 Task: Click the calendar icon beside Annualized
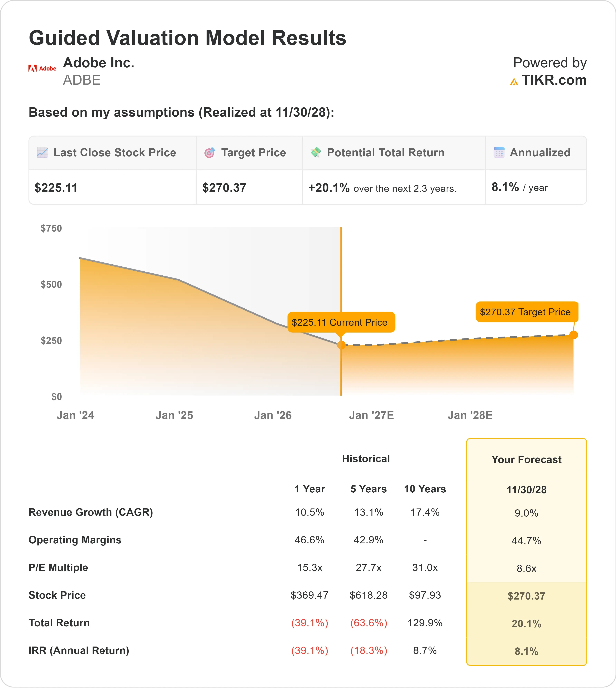pos(499,153)
